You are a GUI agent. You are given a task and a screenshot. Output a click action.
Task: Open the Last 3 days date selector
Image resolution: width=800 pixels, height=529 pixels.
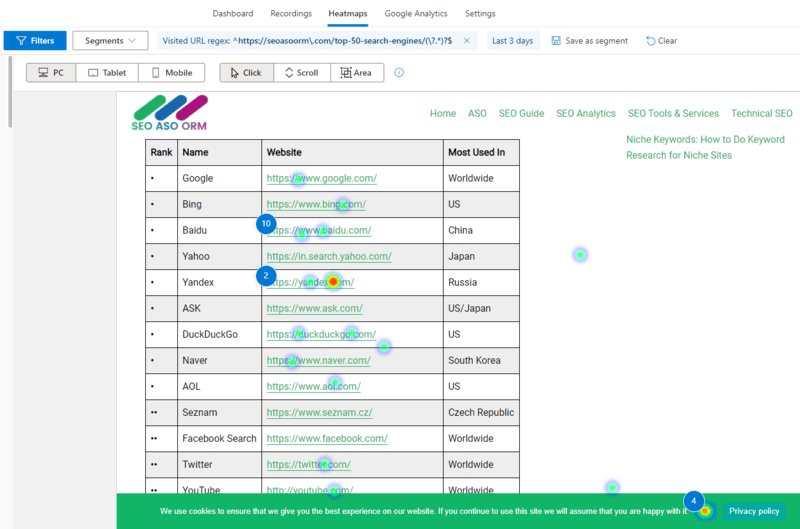(512, 41)
